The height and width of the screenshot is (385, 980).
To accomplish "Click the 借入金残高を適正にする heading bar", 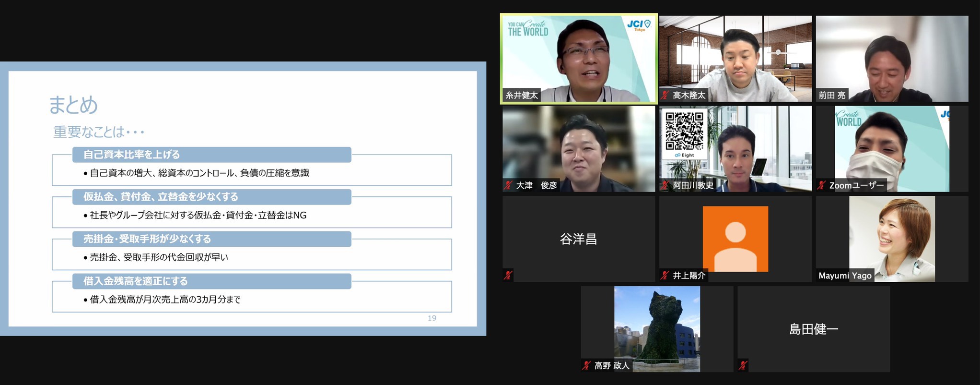I will pos(136,281).
